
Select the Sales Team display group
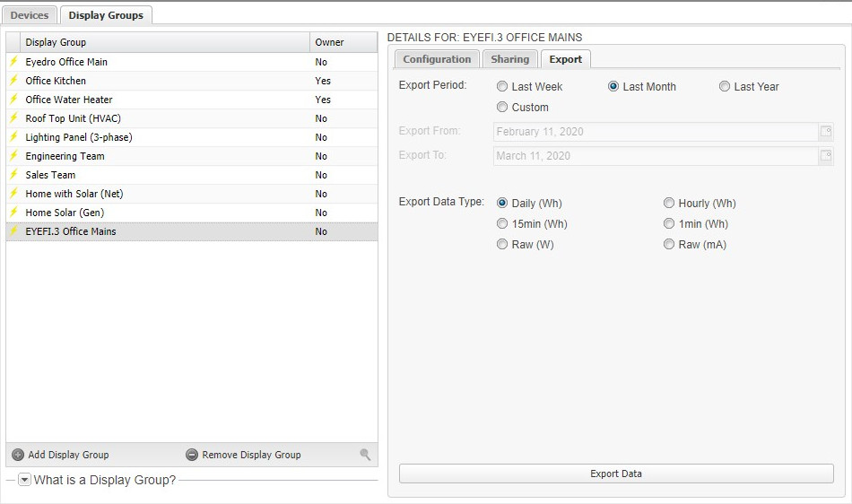point(192,175)
